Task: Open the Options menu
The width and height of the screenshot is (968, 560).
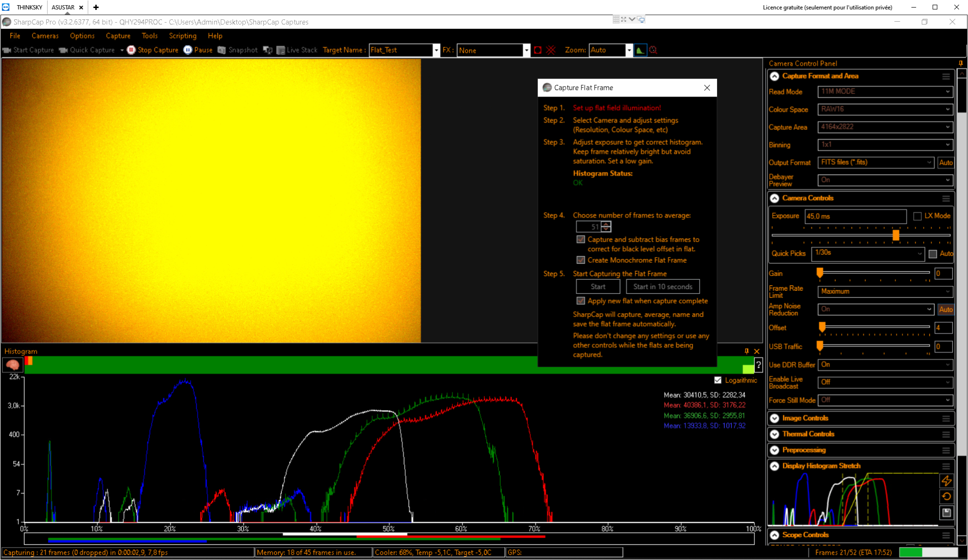Action: pos(82,36)
